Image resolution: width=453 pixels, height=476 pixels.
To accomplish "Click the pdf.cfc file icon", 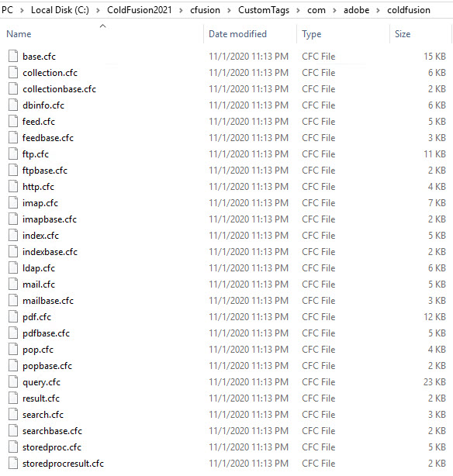I will (13, 316).
